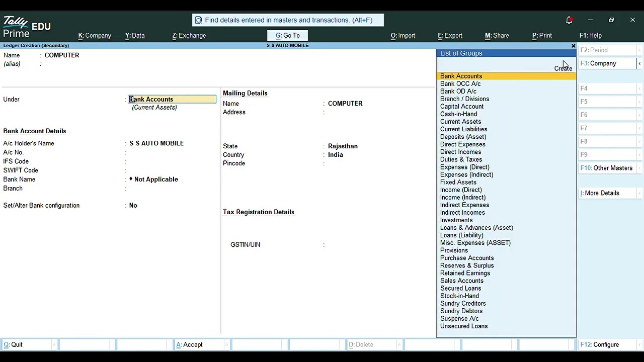Open the O: Import menu
The width and height of the screenshot is (644, 362).
click(x=403, y=36)
